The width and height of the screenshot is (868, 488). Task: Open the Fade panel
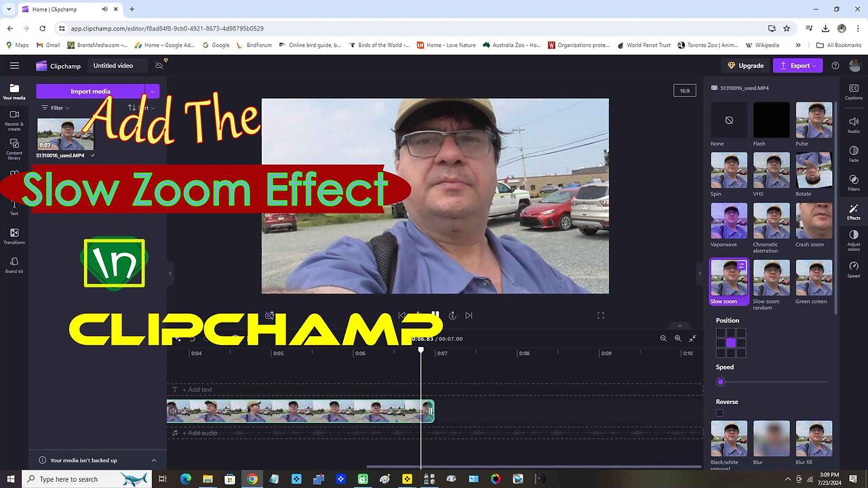pyautogui.click(x=854, y=154)
